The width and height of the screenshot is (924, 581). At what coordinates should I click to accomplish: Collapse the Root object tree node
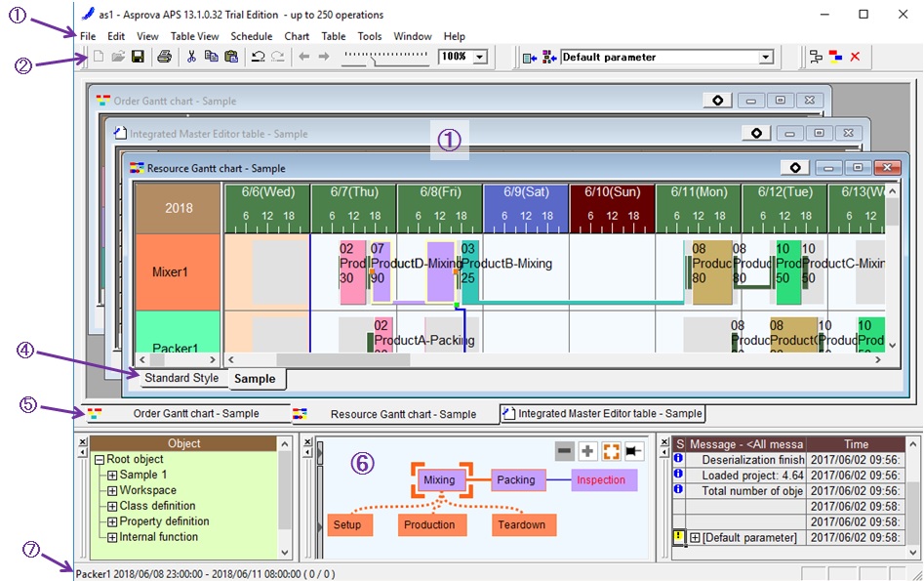(x=99, y=460)
